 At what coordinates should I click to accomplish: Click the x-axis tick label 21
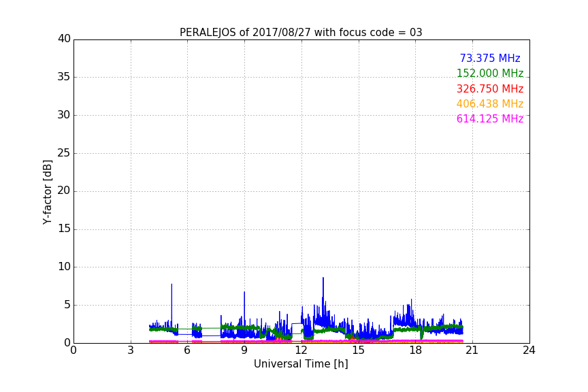(472, 350)
